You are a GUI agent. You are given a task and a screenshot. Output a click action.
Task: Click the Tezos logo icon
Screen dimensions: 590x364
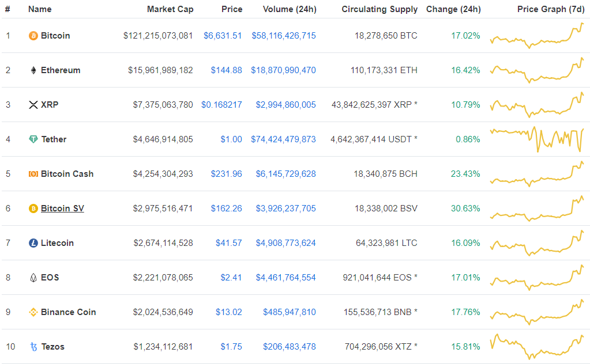point(33,347)
